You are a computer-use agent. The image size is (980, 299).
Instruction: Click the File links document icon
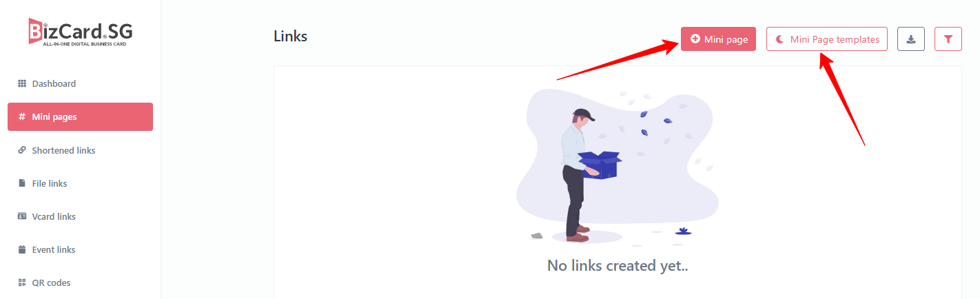pyautogui.click(x=21, y=183)
